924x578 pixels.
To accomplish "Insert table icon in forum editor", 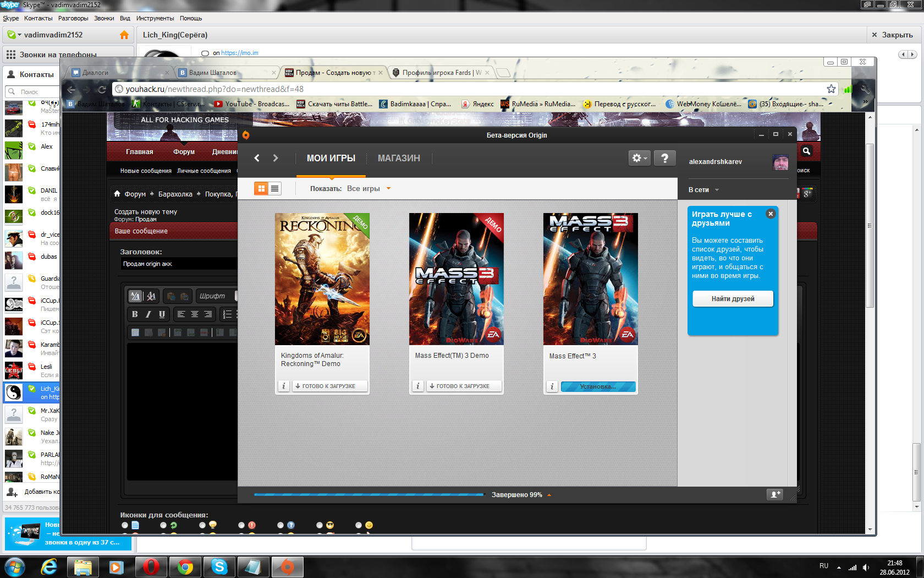I will 135,332.
